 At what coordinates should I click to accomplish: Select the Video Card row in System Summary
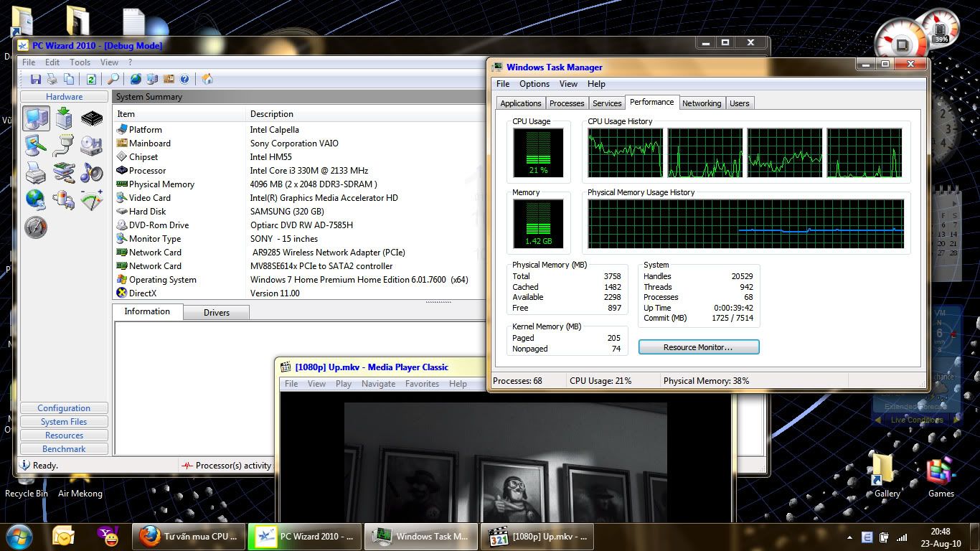tap(300, 198)
